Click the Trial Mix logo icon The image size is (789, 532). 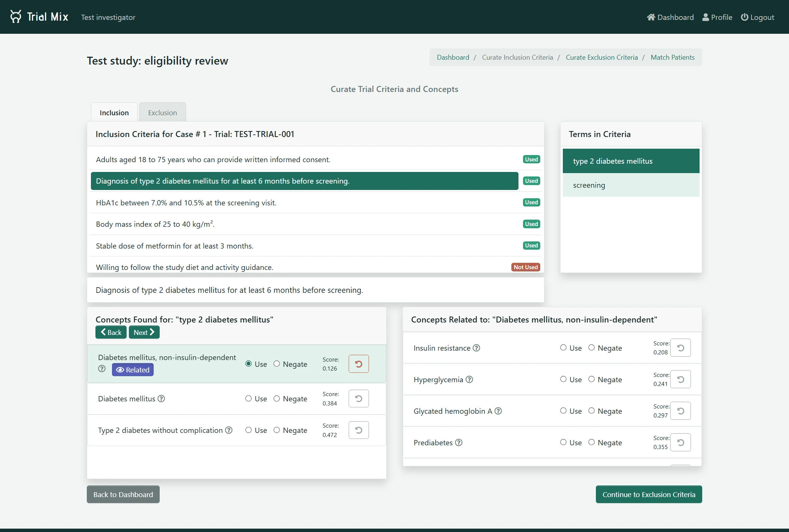16,17
